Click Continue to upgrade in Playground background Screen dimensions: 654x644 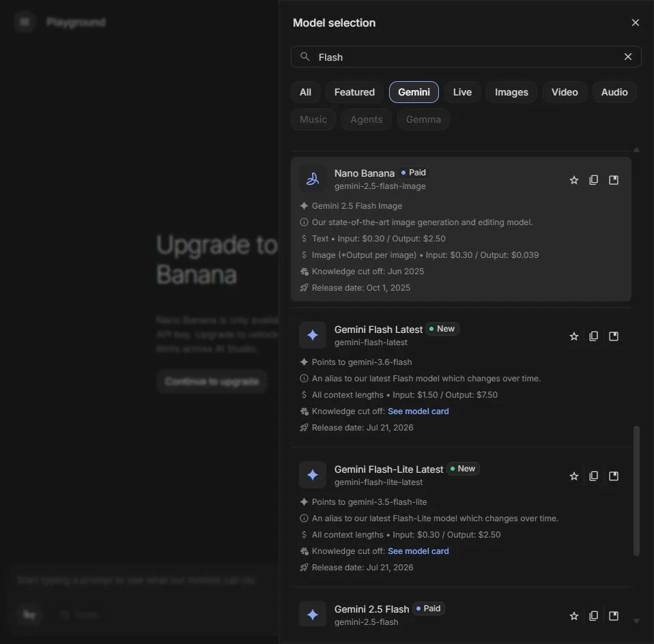(212, 381)
